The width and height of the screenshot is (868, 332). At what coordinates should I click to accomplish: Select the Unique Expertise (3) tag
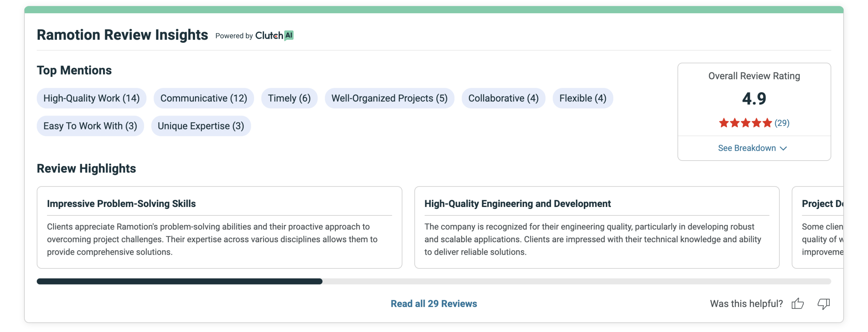tap(201, 126)
